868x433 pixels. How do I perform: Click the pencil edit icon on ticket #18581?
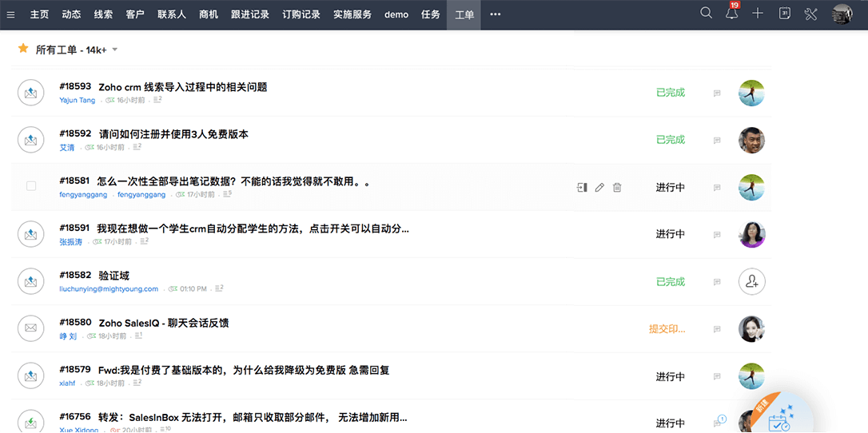(599, 188)
